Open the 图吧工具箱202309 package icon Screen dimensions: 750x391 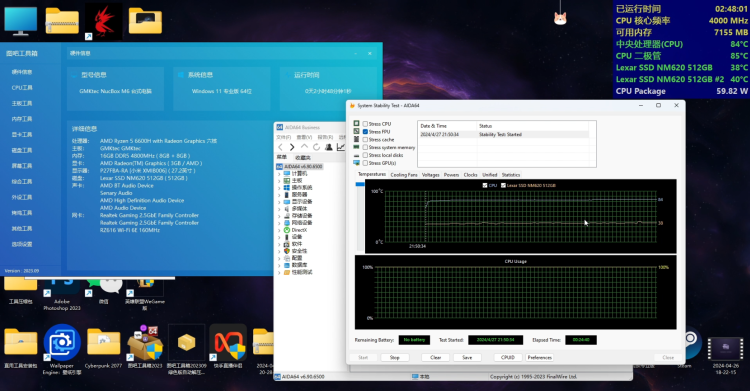[187, 343]
